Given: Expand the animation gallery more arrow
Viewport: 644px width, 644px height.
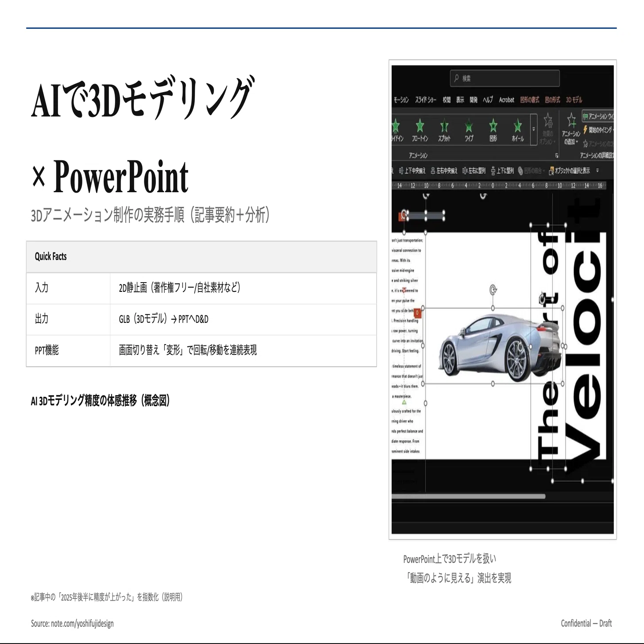Looking at the screenshot, I should click(534, 129).
